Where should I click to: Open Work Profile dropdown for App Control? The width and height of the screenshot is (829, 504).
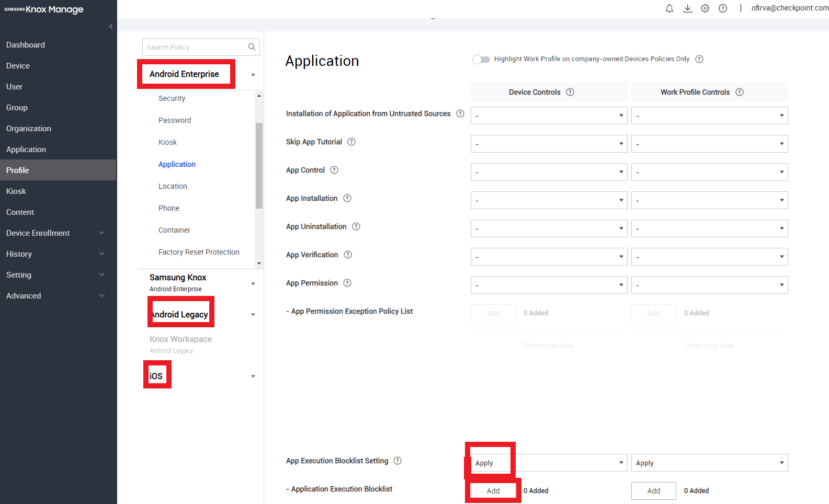click(710, 172)
